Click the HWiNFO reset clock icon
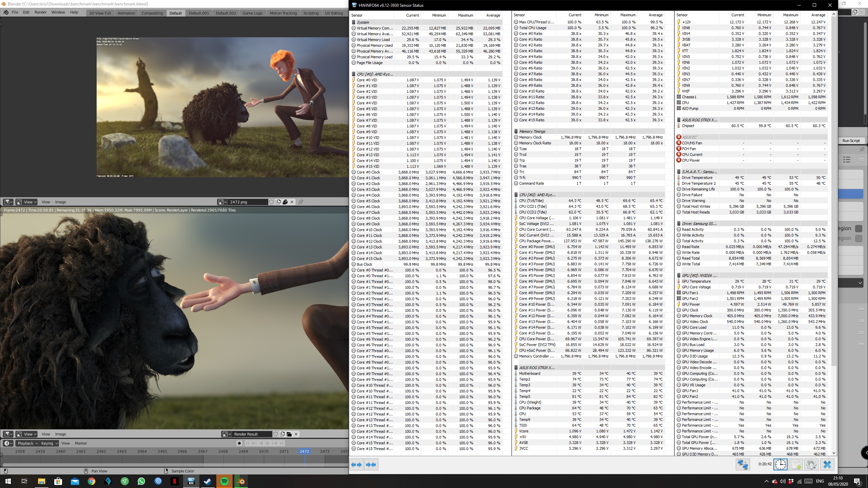The image size is (868, 488). [x=780, y=464]
